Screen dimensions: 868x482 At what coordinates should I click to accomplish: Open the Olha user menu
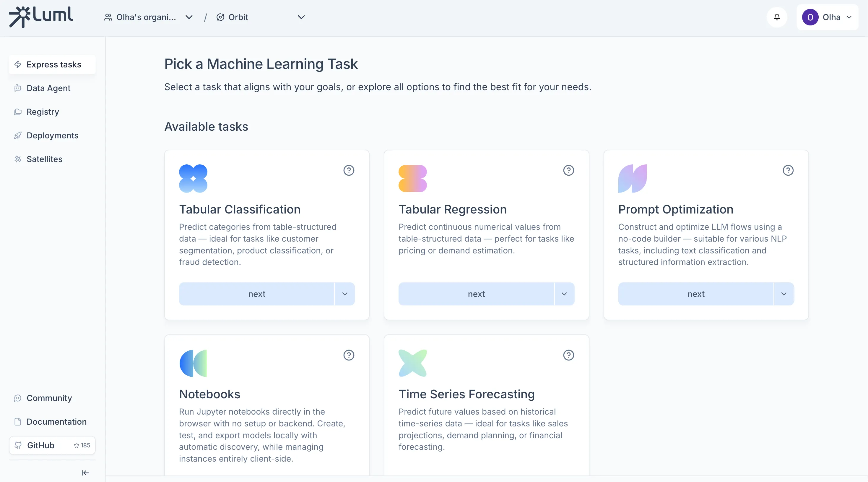(827, 17)
